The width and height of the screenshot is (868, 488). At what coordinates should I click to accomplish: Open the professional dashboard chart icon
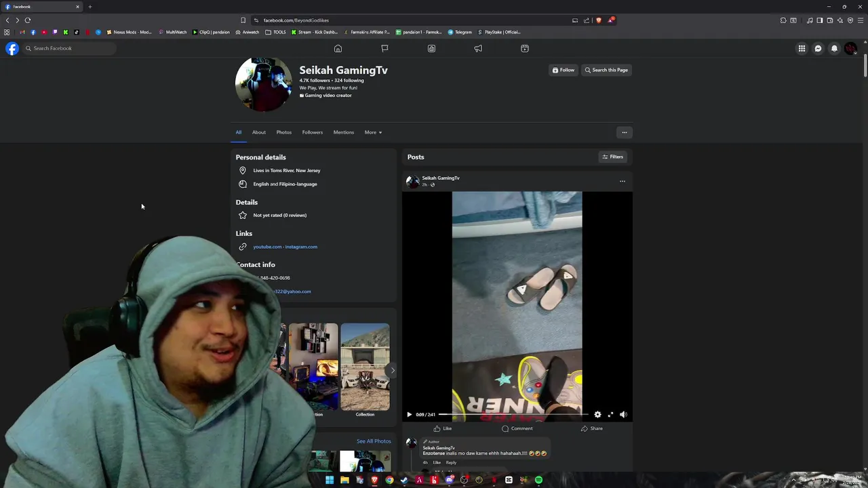pos(431,48)
